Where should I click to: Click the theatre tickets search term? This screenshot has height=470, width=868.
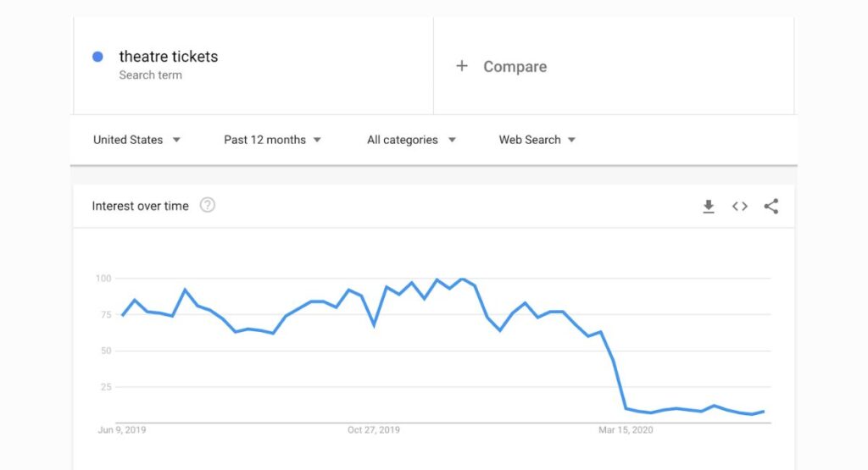[168, 57]
